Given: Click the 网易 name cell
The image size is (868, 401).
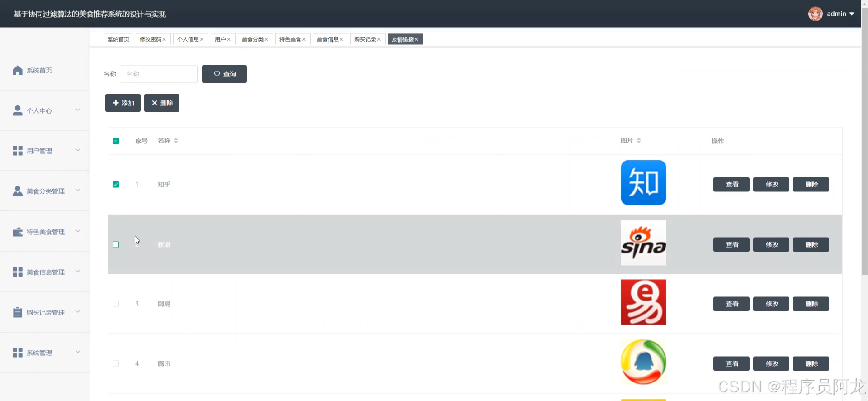Looking at the screenshot, I should (164, 304).
